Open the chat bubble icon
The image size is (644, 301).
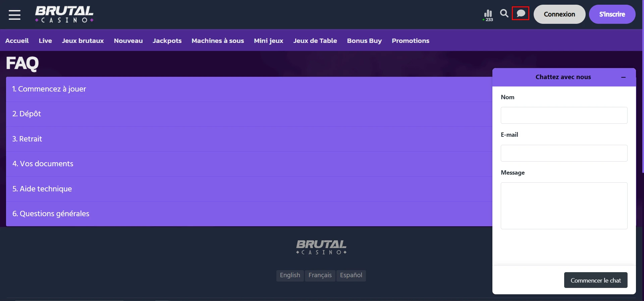click(521, 13)
